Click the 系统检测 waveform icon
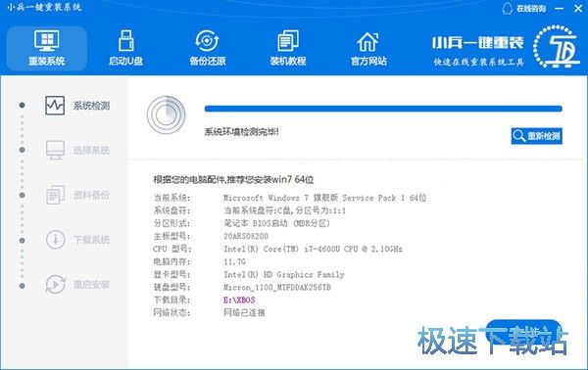588x370 pixels. (55, 106)
